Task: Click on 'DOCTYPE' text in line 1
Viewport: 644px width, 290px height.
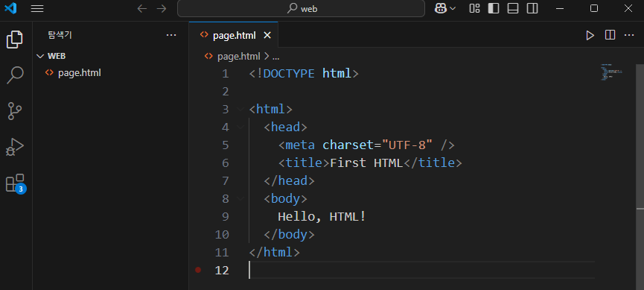Action: click(289, 74)
